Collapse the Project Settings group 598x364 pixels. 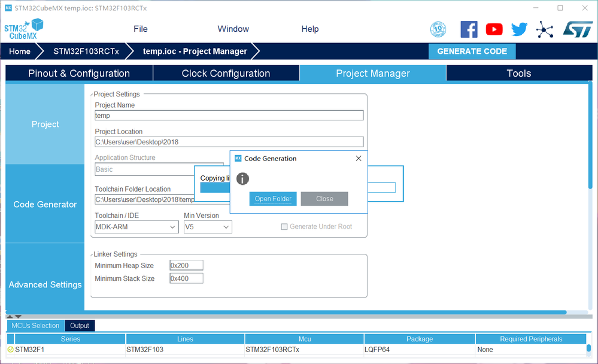click(x=92, y=94)
